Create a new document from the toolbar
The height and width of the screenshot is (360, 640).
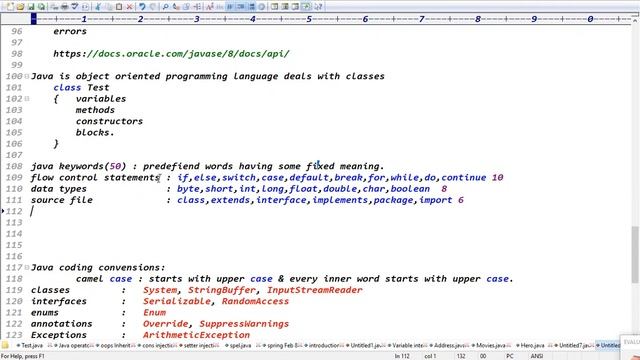pyautogui.click(x=10, y=7)
